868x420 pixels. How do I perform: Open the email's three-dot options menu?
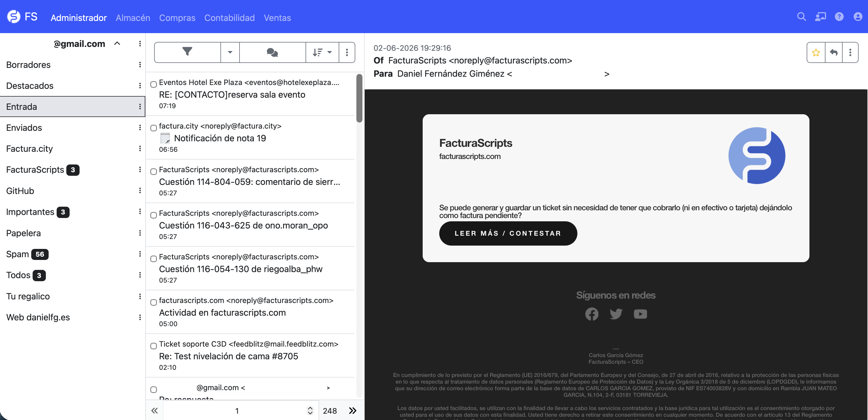[x=850, y=52]
